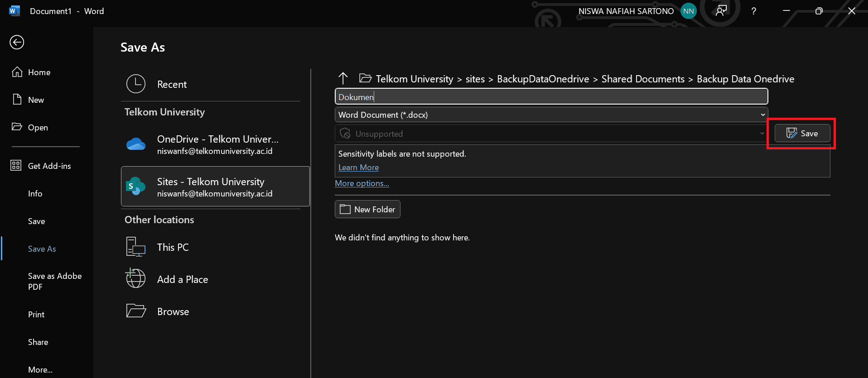Viewport: 868px width, 378px height.
Task: Select Open in the sidebar
Action: pyautogui.click(x=38, y=128)
